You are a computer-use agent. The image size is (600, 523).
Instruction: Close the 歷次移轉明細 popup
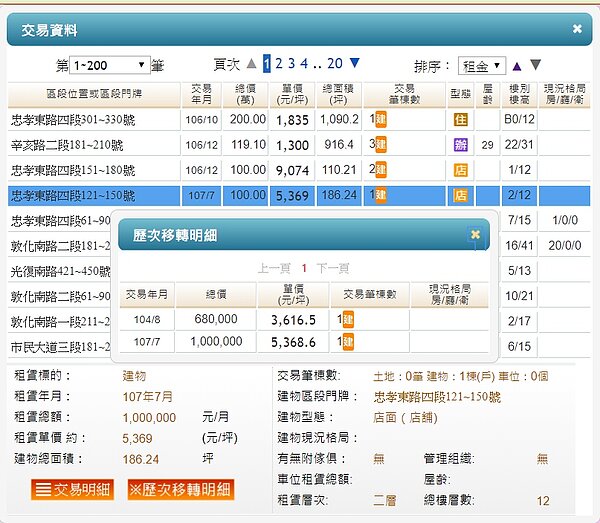coord(475,234)
